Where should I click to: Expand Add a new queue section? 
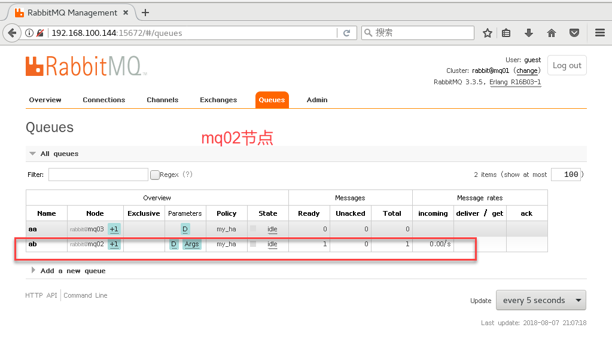(x=33, y=270)
